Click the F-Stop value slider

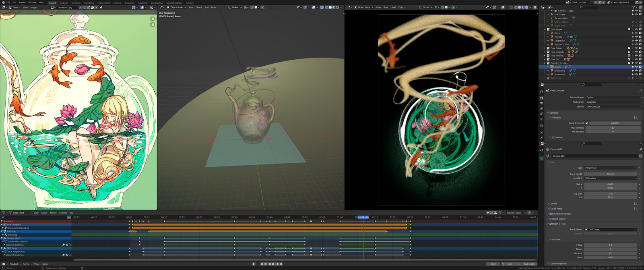coord(611,245)
